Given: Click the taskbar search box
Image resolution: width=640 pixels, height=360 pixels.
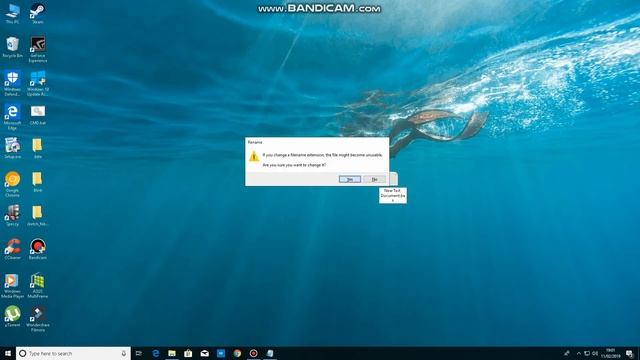Looking at the screenshot, I should [73, 353].
